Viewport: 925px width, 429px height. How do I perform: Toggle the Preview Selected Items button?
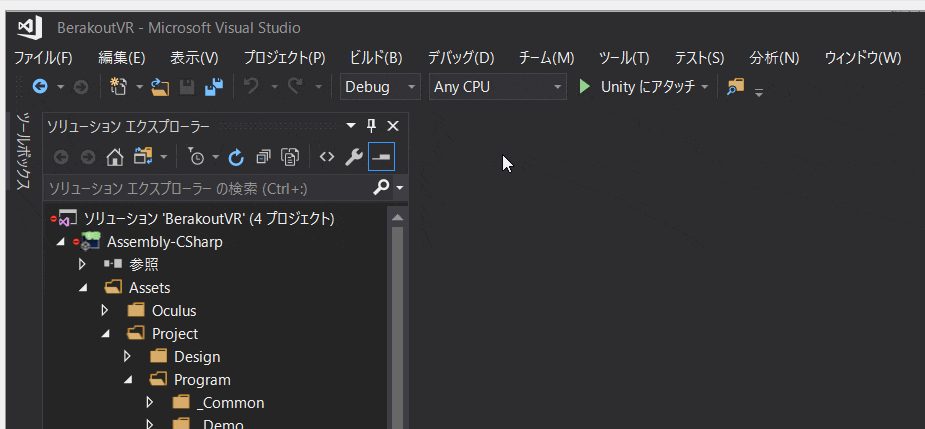pyautogui.click(x=381, y=157)
